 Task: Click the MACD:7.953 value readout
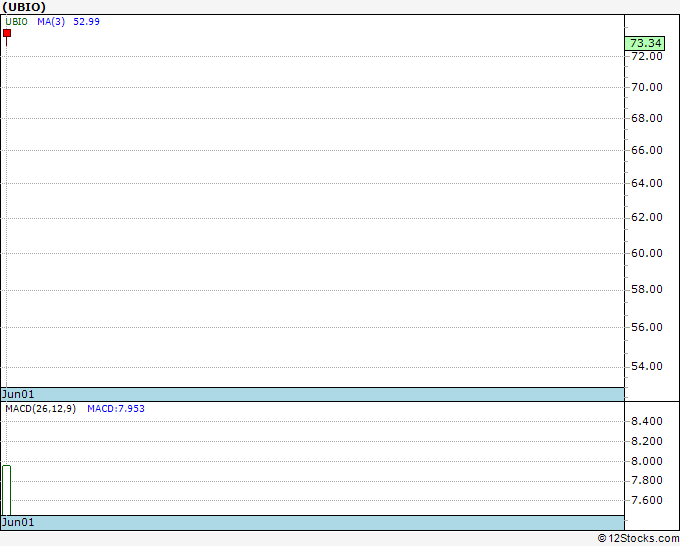coord(116,409)
